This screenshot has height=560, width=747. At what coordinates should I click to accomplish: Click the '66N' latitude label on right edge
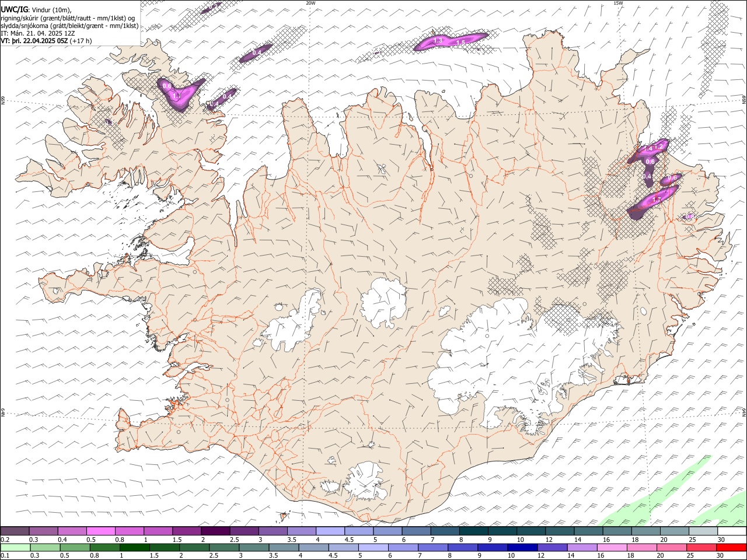(744, 100)
